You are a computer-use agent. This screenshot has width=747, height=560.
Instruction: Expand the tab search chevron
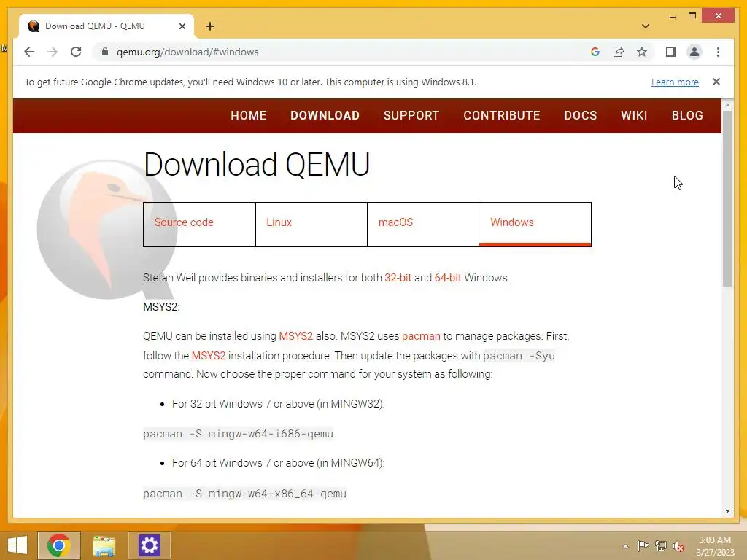[645, 26]
